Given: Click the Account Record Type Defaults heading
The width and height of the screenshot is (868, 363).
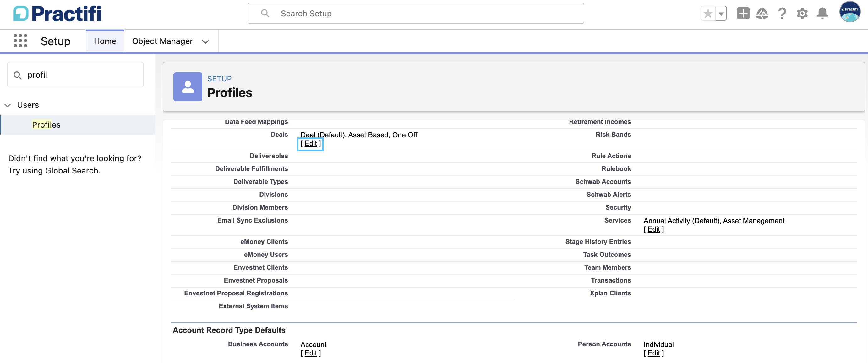Looking at the screenshot, I should click(229, 330).
